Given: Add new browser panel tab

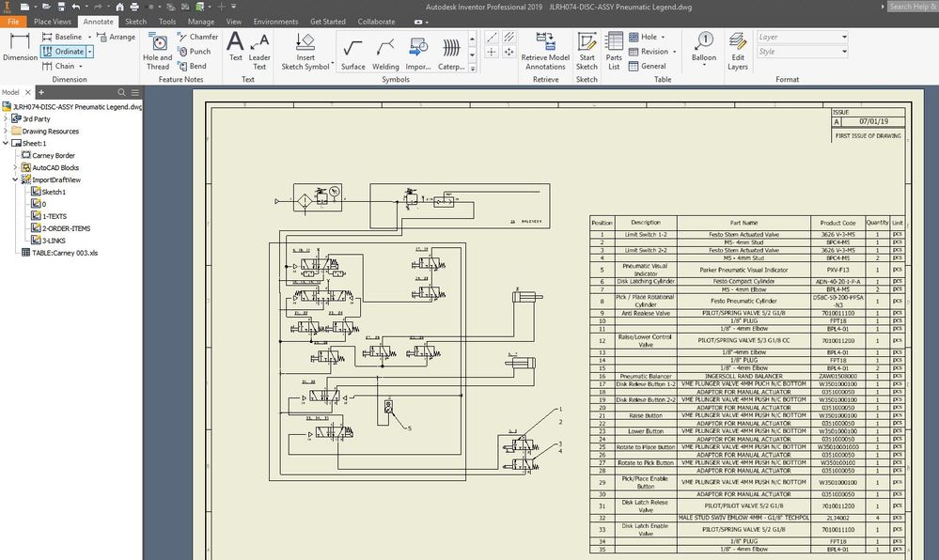Looking at the screenshot, I should [40, 92].
